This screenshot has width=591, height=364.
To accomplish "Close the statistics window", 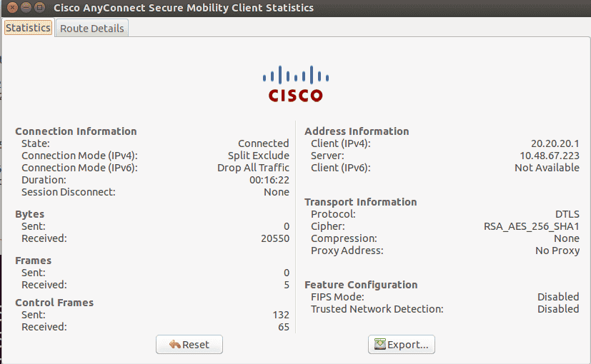I will [x=12, y=7].
